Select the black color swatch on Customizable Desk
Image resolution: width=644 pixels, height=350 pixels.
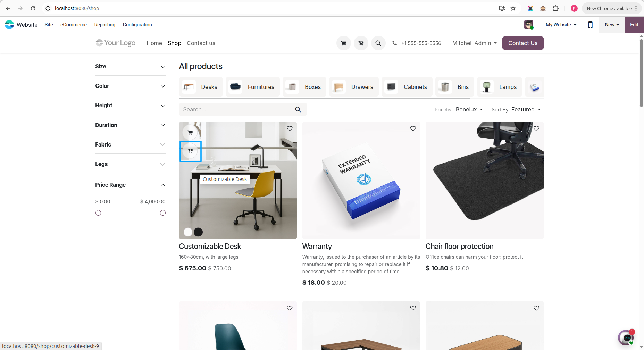click(198, 232)
